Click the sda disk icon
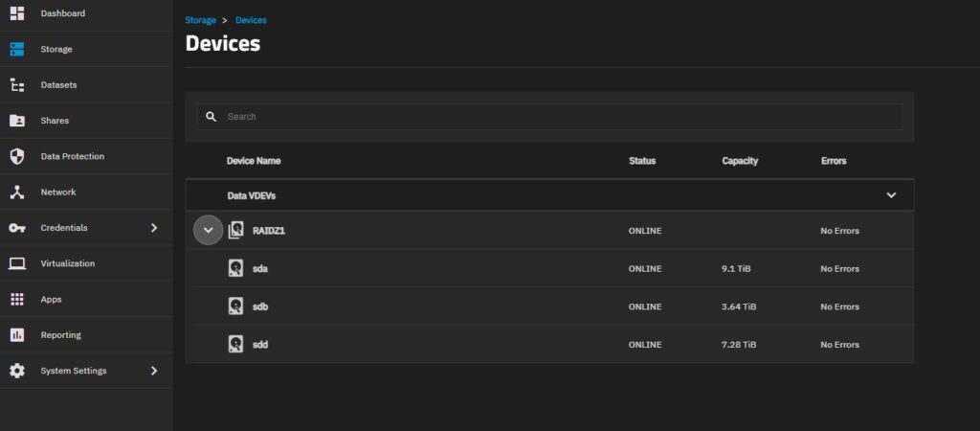980x431 pixels. [x=235, y=268]
